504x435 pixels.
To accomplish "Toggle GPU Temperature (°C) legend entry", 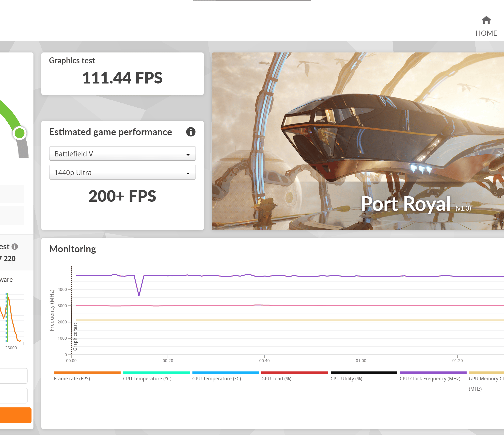I will [x=225, y=376].
